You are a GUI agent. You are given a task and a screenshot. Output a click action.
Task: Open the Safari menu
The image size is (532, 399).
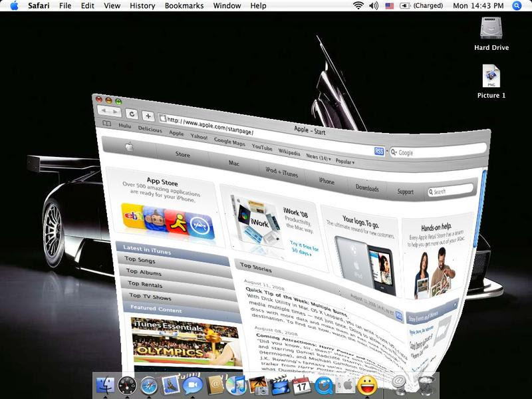click(x=39, y=6)
